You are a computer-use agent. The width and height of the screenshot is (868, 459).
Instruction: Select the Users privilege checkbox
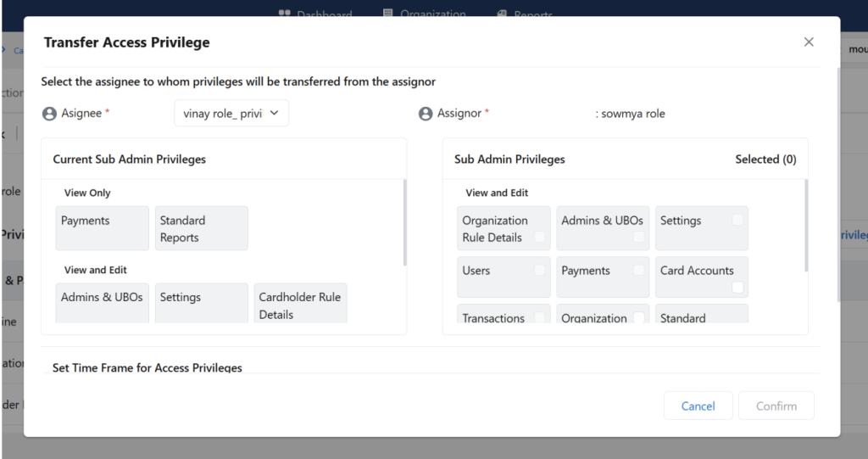point(539,270)
